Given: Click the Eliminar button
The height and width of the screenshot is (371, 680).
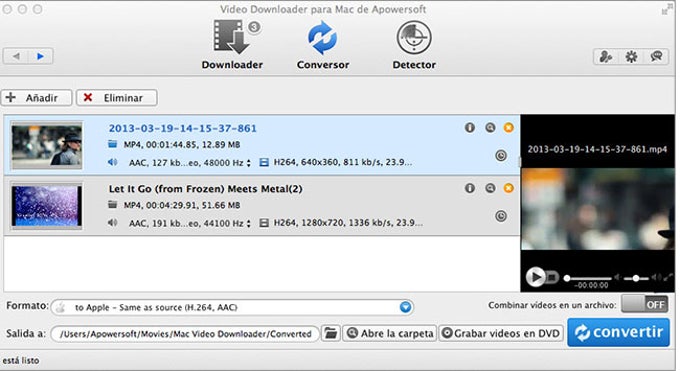Looking at the screenshot, I should 117,98.
